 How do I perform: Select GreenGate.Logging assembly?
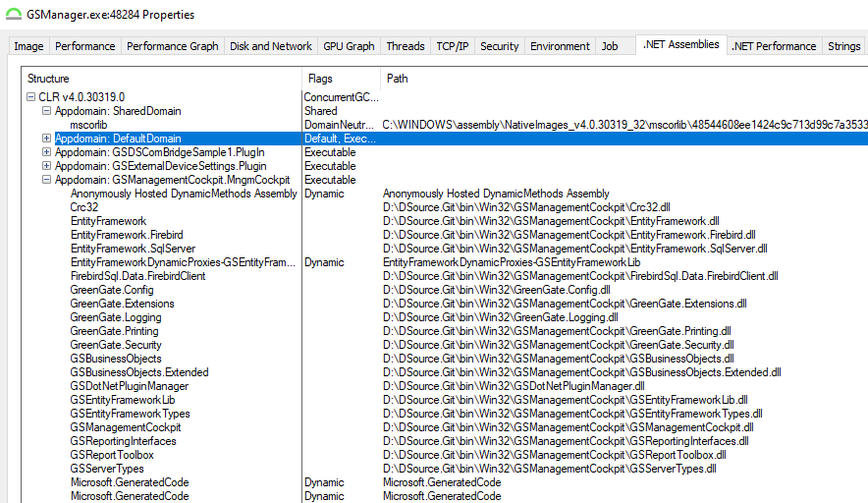(x=116, y=317)
